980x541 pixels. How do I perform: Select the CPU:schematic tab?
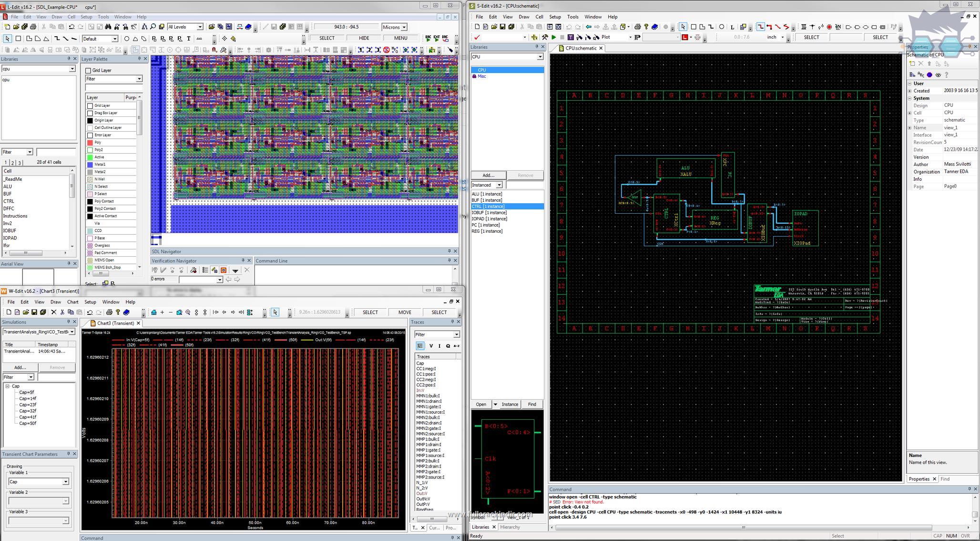581,48
